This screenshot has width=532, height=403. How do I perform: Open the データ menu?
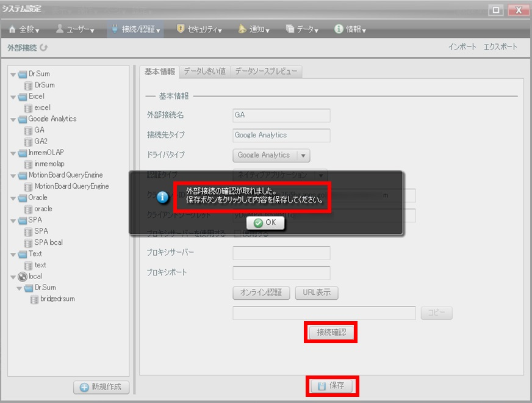coord(302,29)
